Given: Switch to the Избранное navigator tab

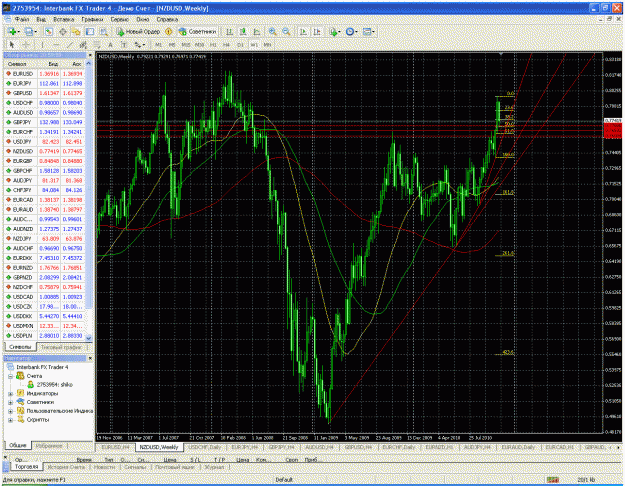Looking at the screenshot, I should 49,446.
